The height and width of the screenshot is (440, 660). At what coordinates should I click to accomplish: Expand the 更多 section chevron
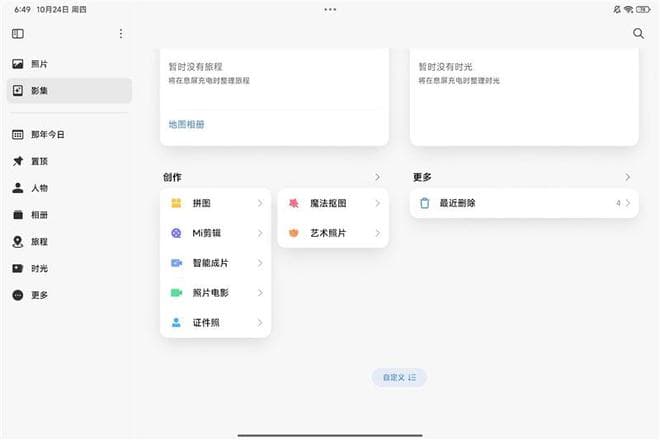pyautogui.click(x=627, y=177)
